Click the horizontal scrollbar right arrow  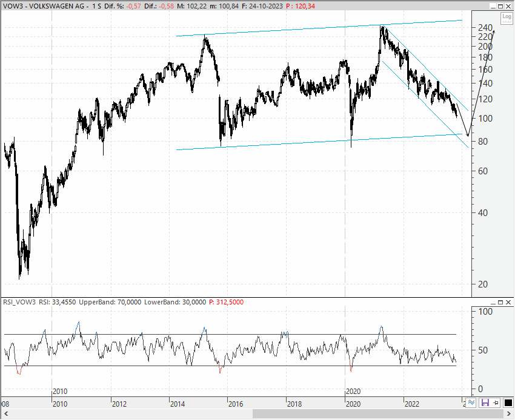pyautogui.click(x=509, y=414)
